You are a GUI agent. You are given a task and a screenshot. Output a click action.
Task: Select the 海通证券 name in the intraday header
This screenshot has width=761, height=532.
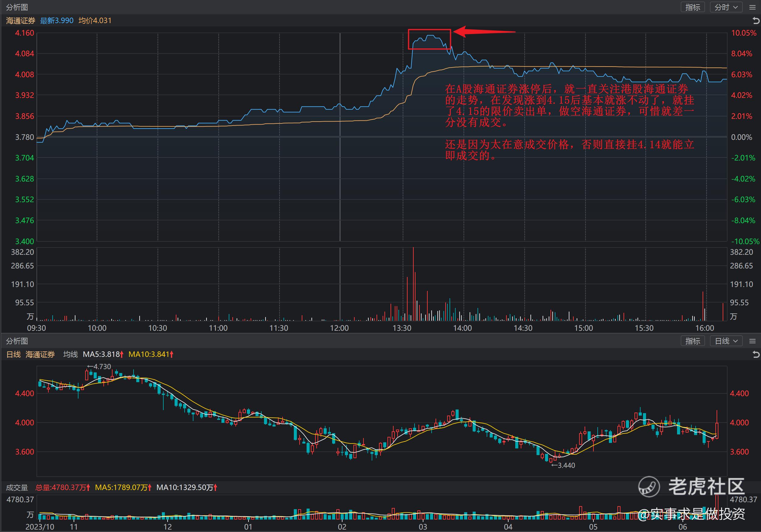click(21, 21)
